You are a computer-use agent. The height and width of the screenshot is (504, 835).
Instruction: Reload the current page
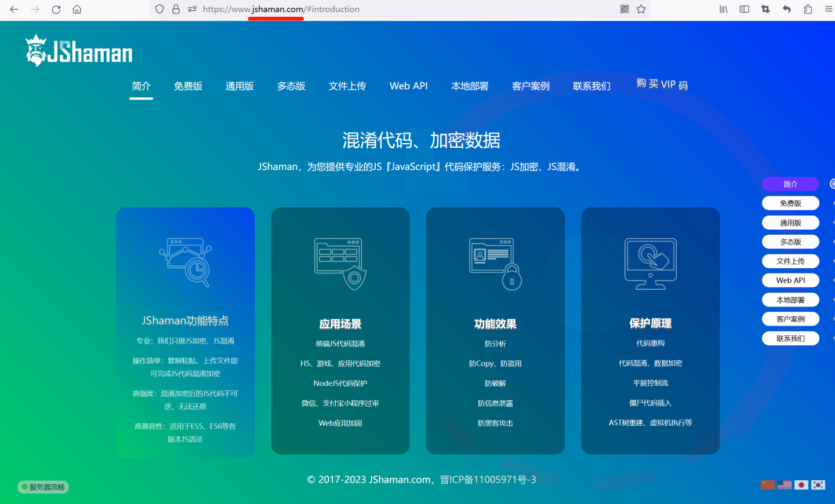pos(56,9)
